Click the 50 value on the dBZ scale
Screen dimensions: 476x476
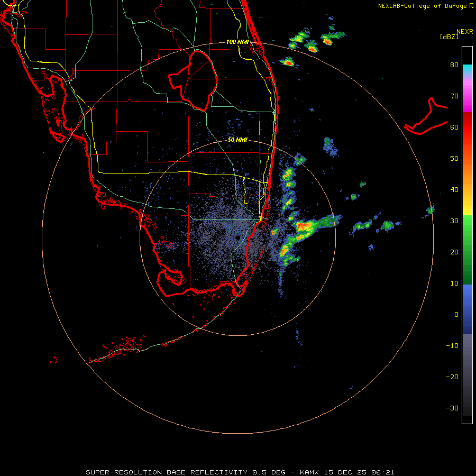[x=454, y=159]
